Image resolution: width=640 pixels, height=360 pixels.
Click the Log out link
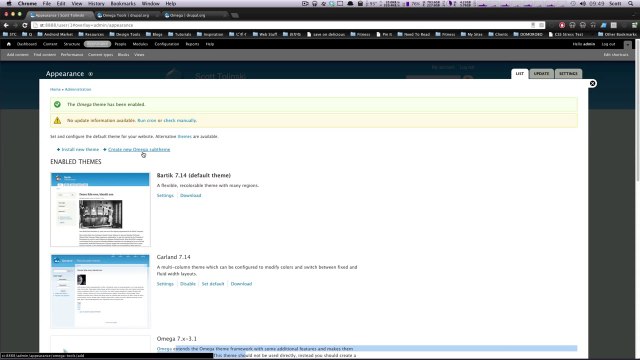pyautogui.click(x=608, y=44)
